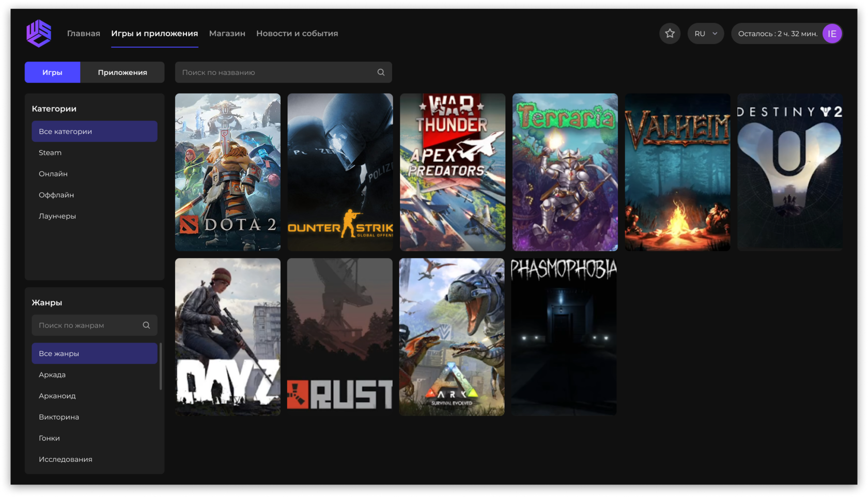The height and width of the screenshot is (497, 868).
Task: Filter by the Онлайн category
Action: point(95,174)
